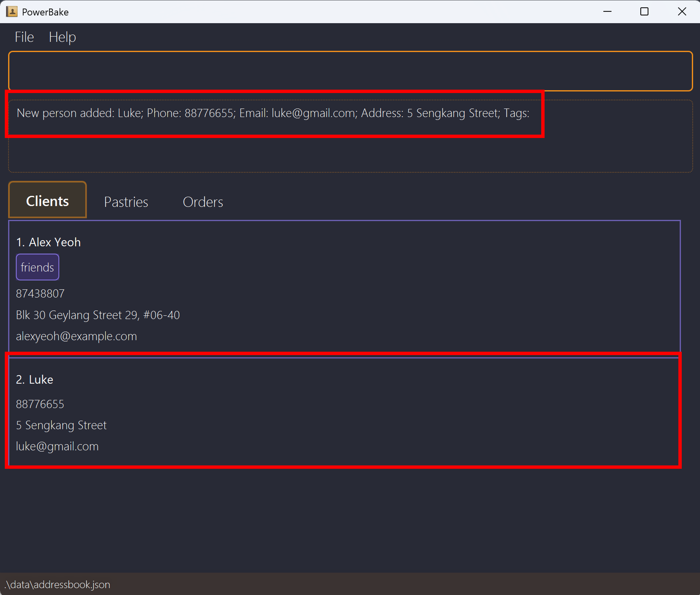The width and height of the screenshot is (700, 595).
Task: Select the Clients tab
Action: click(x=47, y=200)
